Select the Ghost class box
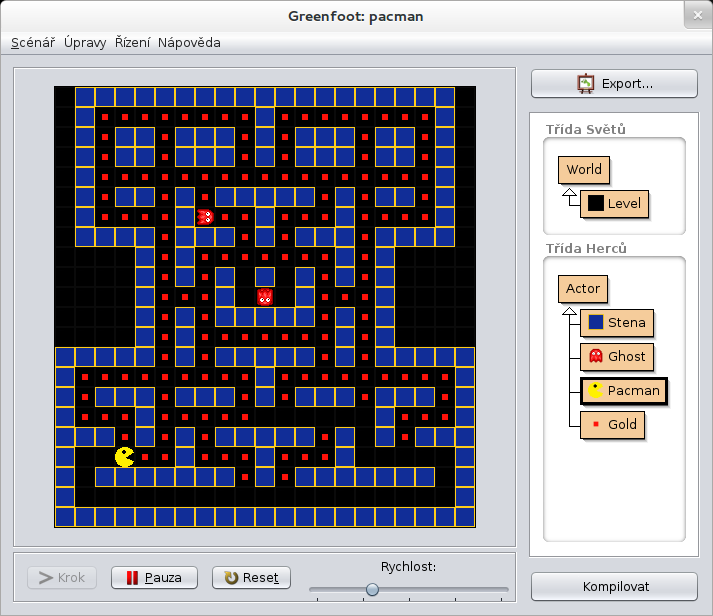 click(617, 356)
